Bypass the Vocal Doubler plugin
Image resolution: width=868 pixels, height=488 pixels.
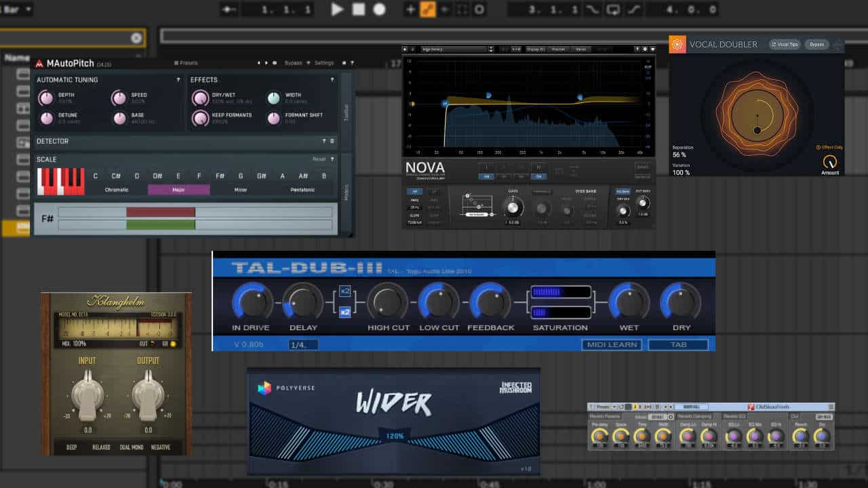[816, 45]
